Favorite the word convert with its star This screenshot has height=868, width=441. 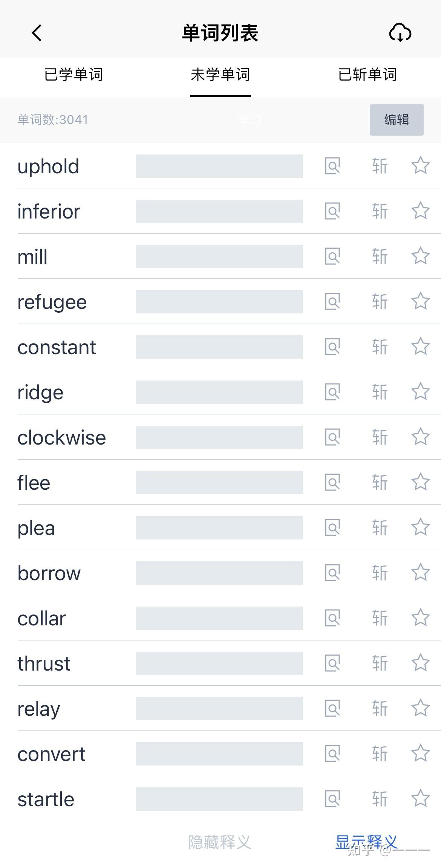click(420, 753)
